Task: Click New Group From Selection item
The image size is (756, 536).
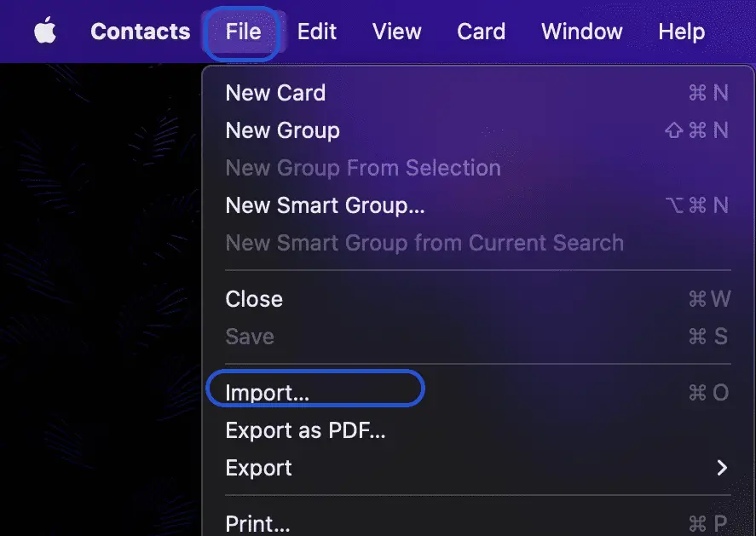Action: click(478, 168)
